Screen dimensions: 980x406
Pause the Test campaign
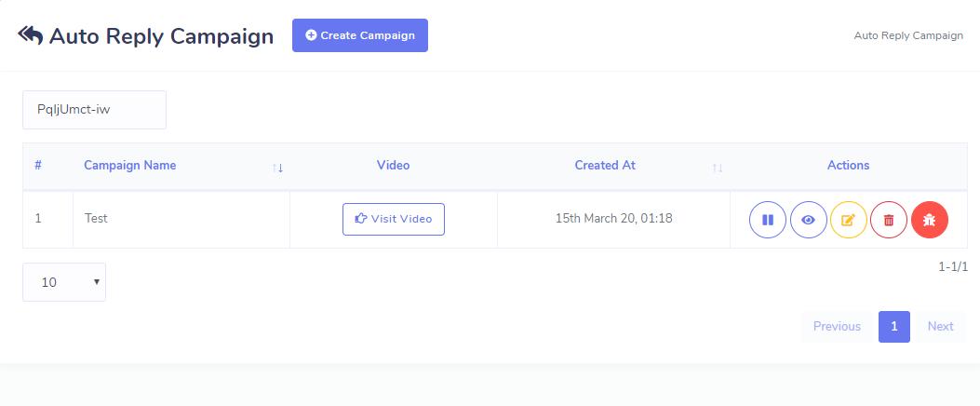coord(768,220)
